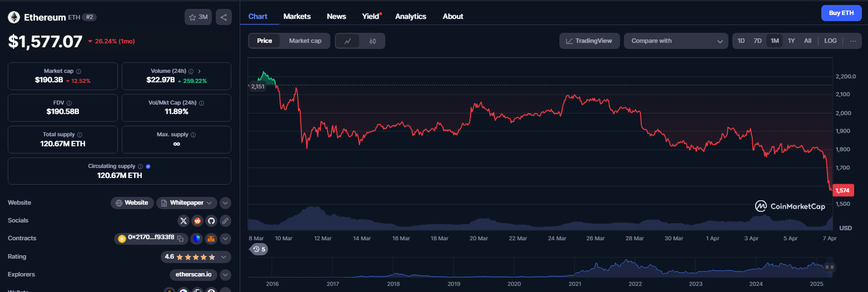
Task: Open the Whitepaper dropdown
Action: pos(187,203)
